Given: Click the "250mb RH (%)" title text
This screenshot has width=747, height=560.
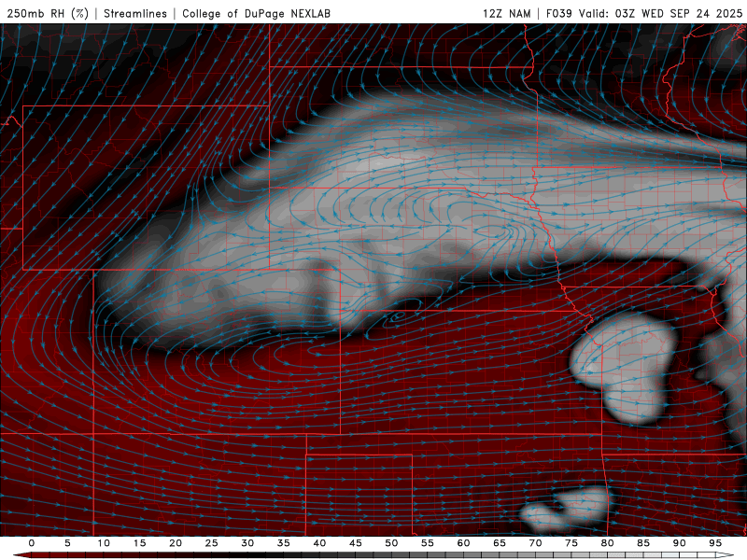Looking at the screenshot, I should (x=49, y=13).
